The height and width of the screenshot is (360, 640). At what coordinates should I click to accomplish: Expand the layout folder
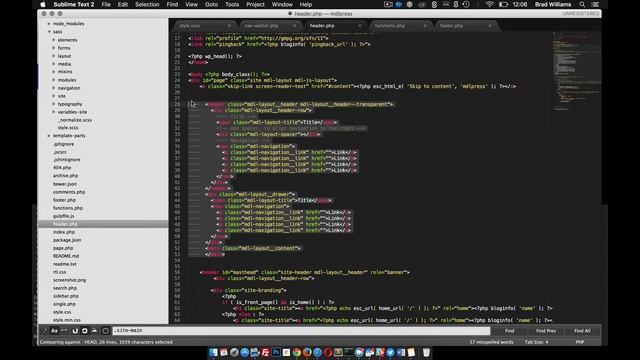tap(54, 56)
